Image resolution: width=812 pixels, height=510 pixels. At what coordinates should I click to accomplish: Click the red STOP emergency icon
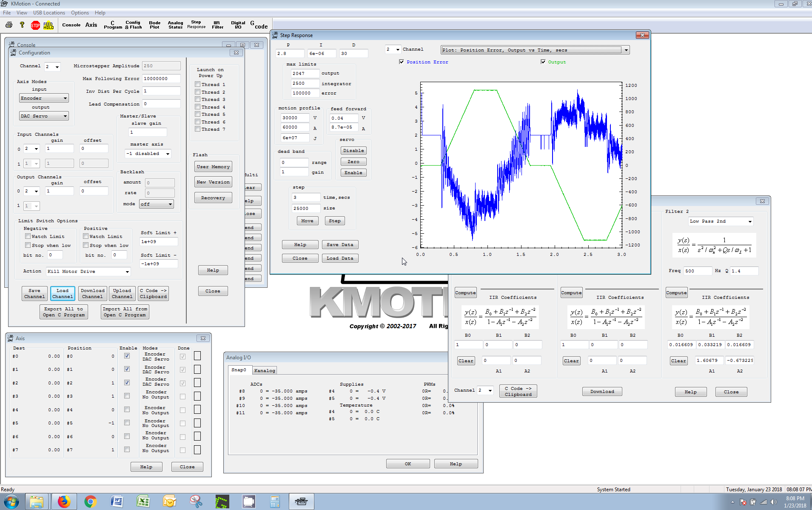(35, 26)
